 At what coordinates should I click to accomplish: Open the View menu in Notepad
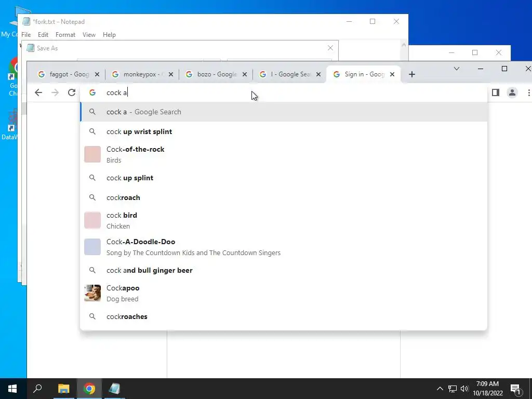coord(89,35)
